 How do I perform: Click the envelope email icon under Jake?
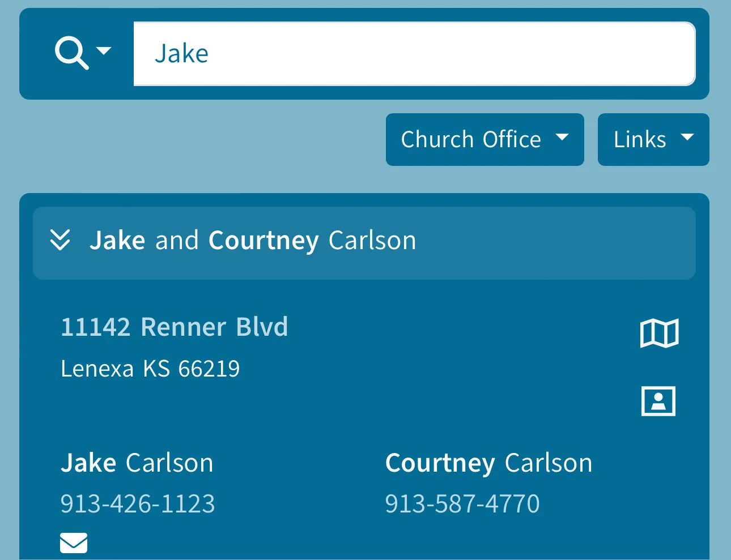click(74, 542)
